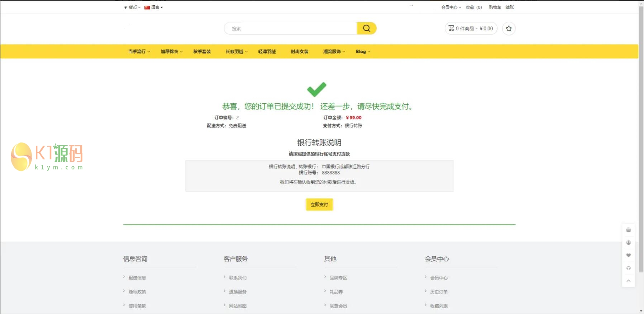Go to 轻薄羽绒 category
Image resolution: width=644 pixels, height=314 pixels.
[x=267, y=52]
